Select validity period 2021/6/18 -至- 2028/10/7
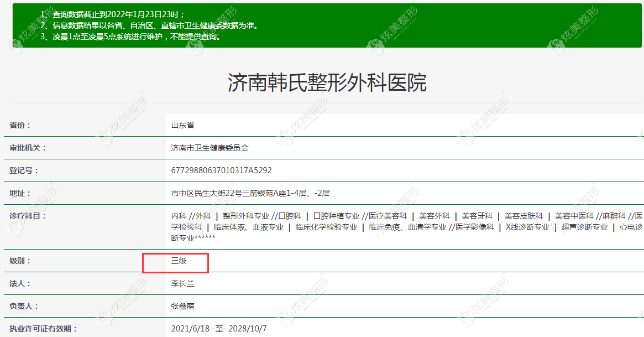644x337 pixels. (219, 329)
